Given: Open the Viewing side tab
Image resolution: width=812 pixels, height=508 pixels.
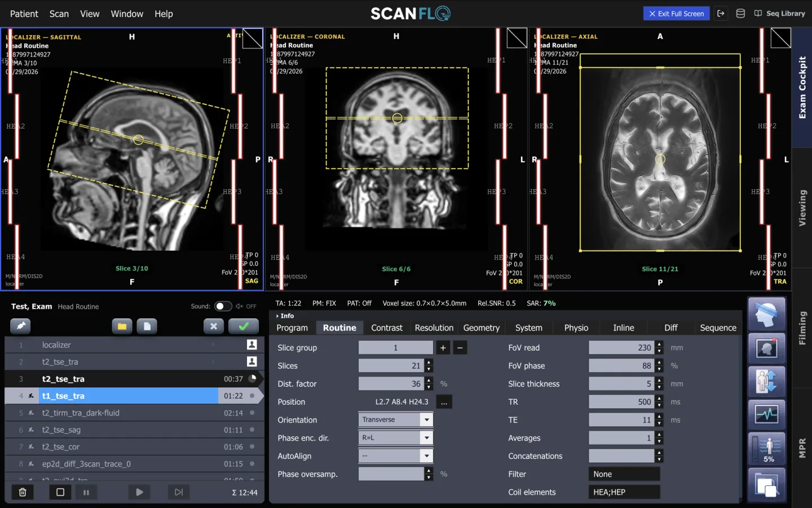Looking at the screenshot, I should pyautogui.click(x=802, y=208).
